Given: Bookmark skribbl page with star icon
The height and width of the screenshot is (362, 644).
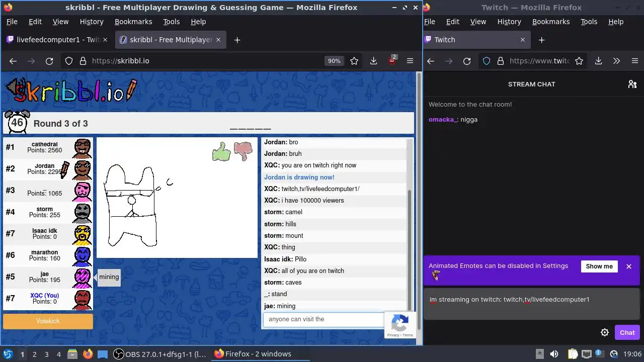Looking at the screenshot, I should click(x=354, y=61).
